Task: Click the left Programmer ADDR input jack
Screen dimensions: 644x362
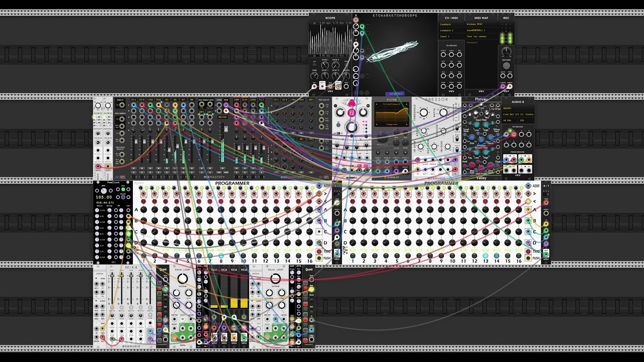Action: point(319,186)
